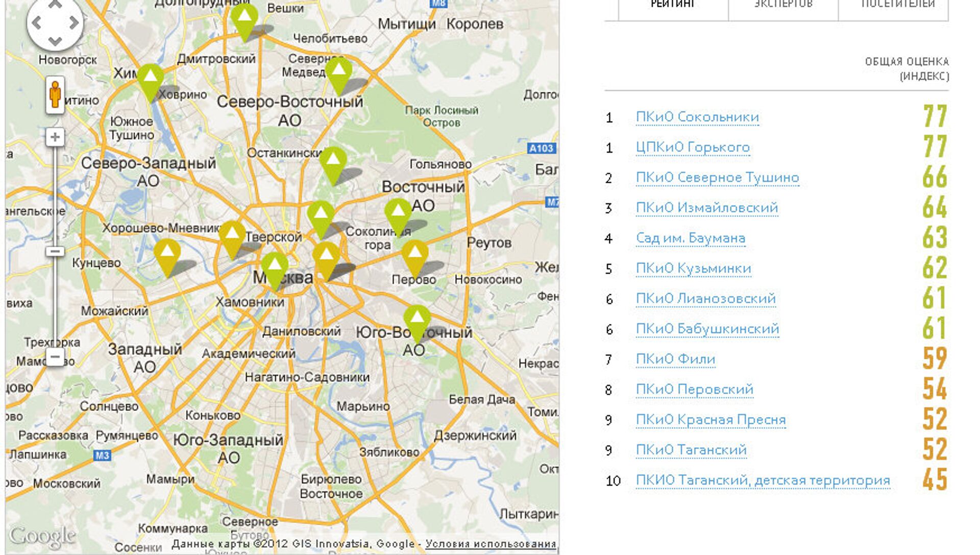The width and height of the screenshot is (980, 555).
Task: Zoom in with the map plus button
Action: click(x=55, y=137)
